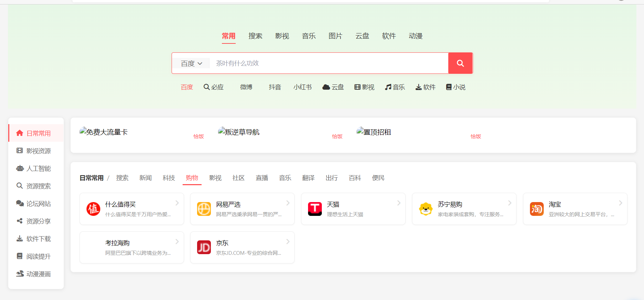
Task: Click the magnifier icon beside 资源搜索
Action: pyautogui.click(x=20, y=186)
